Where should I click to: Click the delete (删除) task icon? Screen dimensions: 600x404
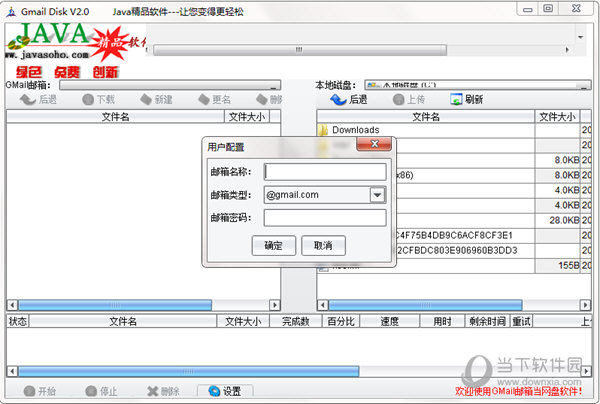(153, 391)
